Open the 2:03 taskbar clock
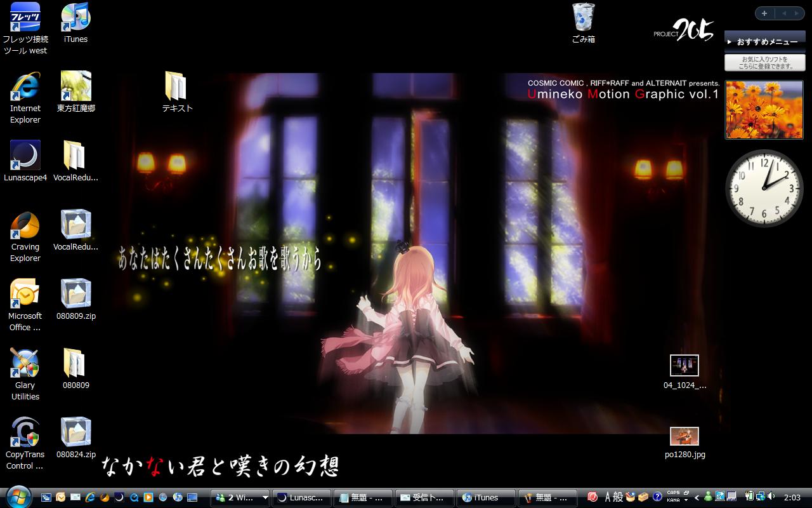 coord(792,497)
